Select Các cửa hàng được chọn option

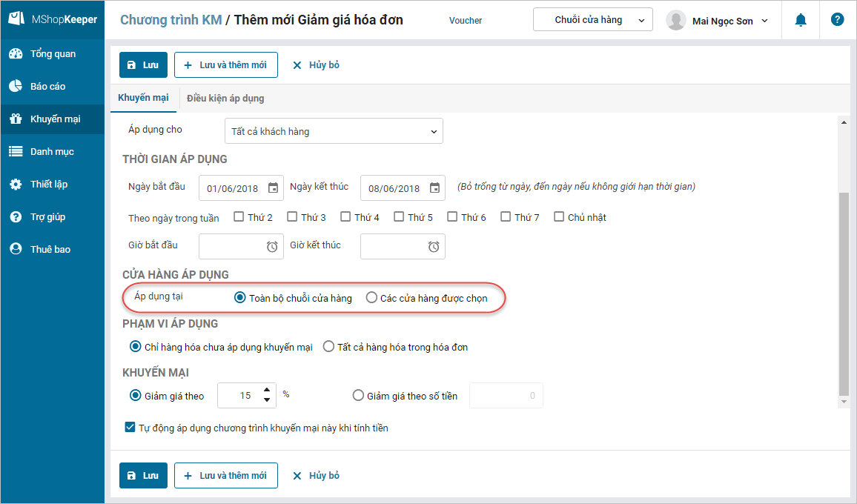pyautogui.click(x=371, y=298)
